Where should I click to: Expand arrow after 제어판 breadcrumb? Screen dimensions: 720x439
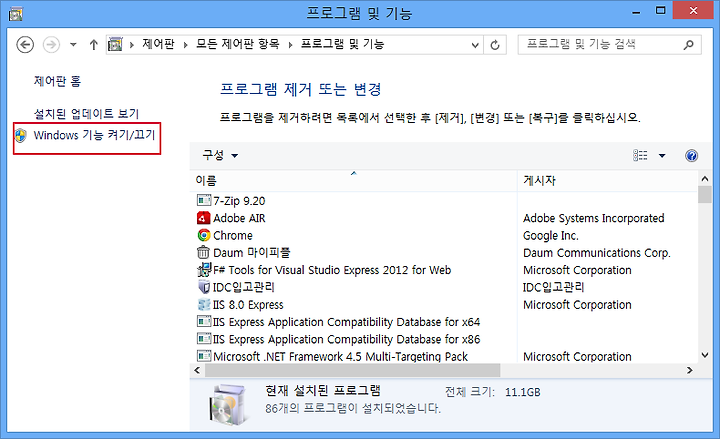point(186,45)
